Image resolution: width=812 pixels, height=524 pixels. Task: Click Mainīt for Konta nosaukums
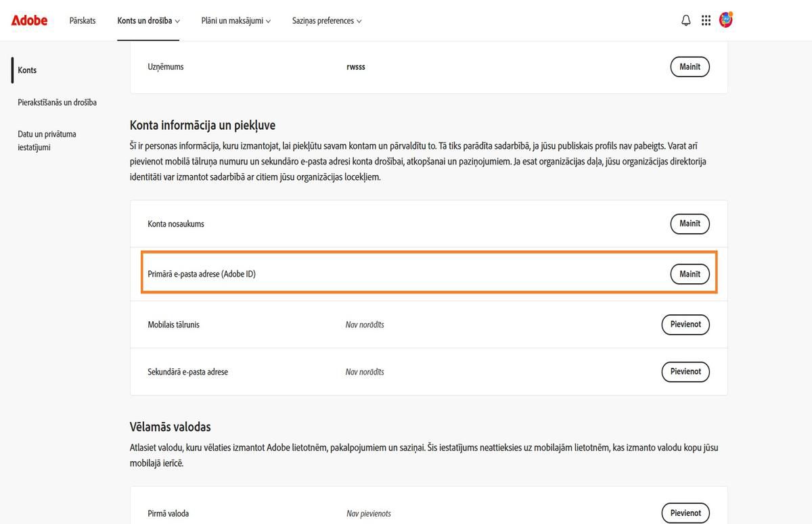(x=690, y=223)
